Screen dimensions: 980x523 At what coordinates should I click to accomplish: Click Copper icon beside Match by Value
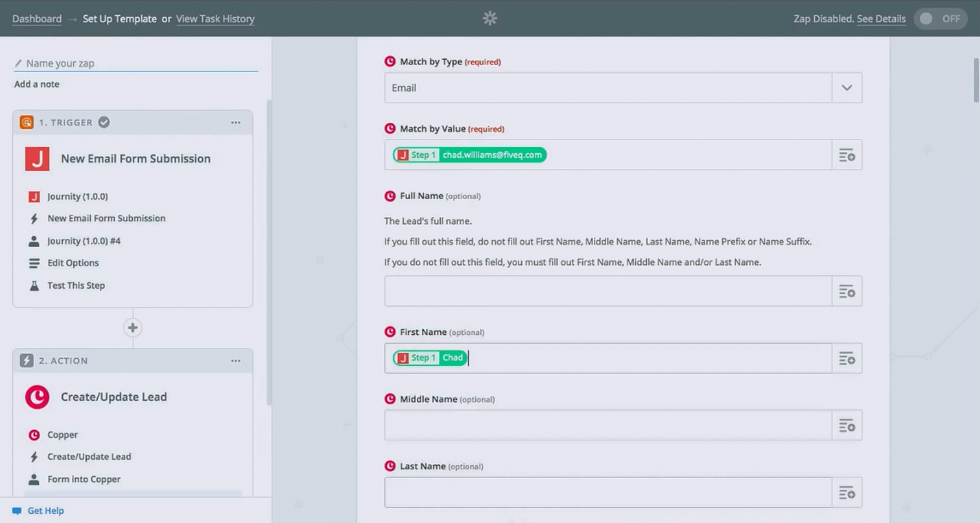tap(390, 128)
